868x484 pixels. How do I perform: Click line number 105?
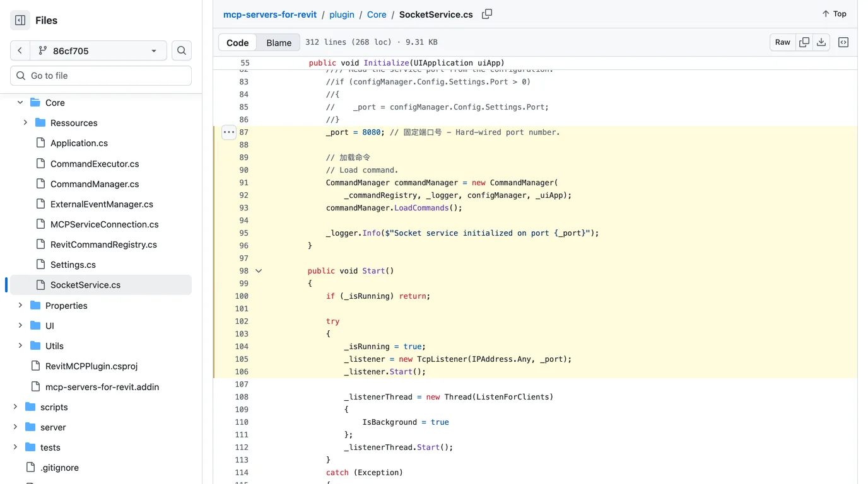click(x=242, y=359)
